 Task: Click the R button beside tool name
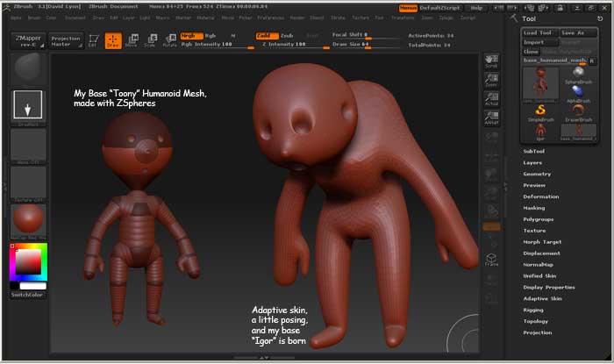592,61
